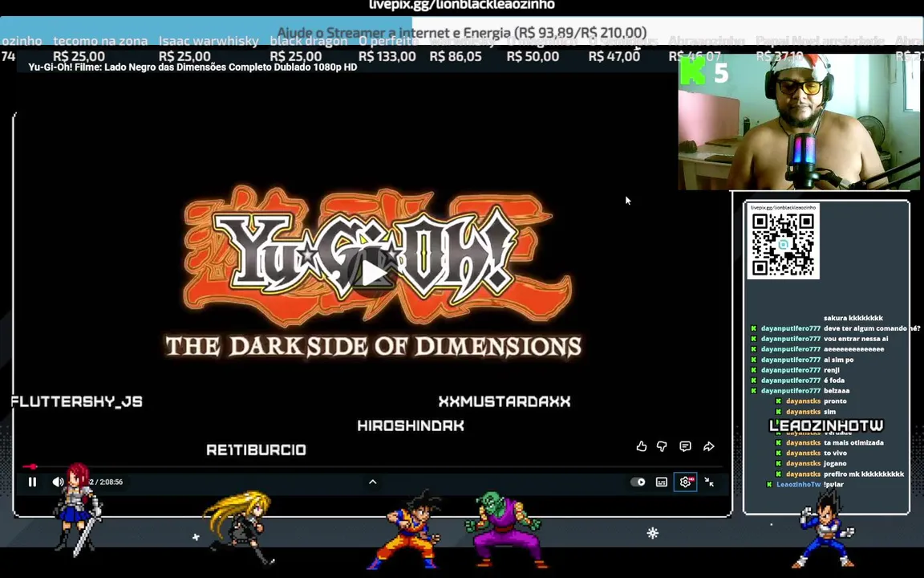Click the 'sakura kkkkkkkk' chat message
Viewport: 924px width, 578px height.
[x=853, y=318]
